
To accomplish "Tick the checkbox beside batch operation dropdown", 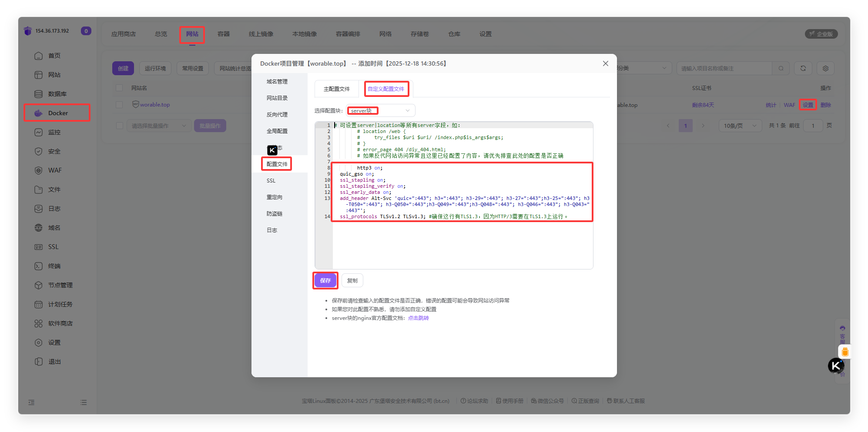I will pos(119,126).
